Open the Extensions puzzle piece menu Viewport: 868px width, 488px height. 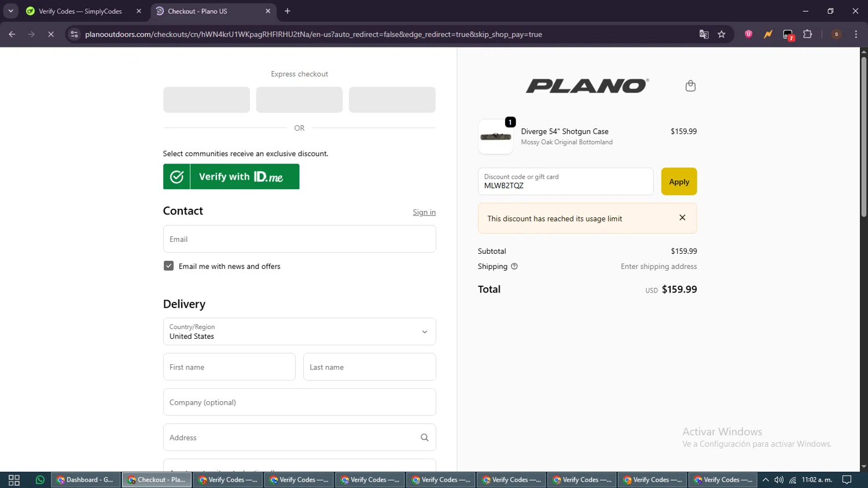click(808, 35)
